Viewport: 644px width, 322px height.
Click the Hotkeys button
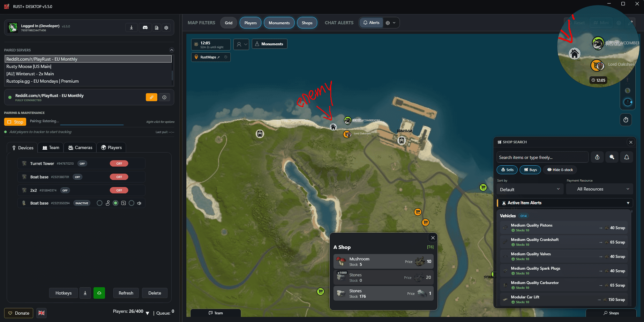coord(64,293)
